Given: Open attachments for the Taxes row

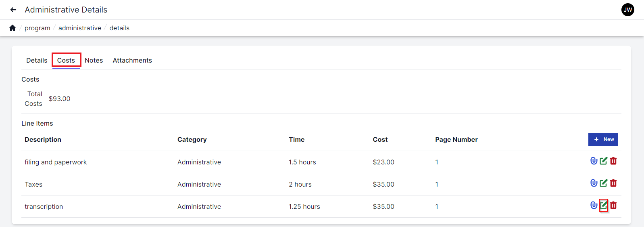Looking at the screenshot, I should coord(594,183).
